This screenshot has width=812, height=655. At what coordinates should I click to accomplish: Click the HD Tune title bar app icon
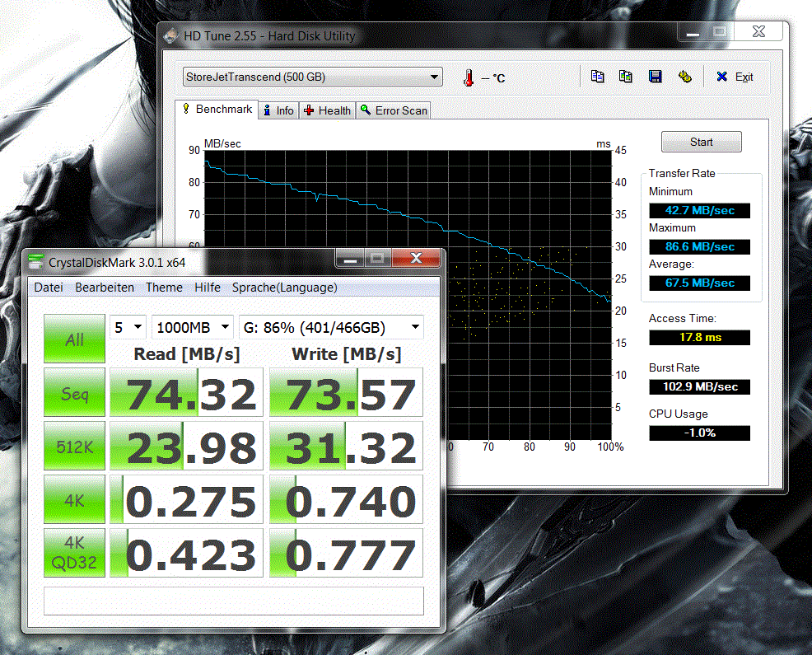tap(170, 35)
